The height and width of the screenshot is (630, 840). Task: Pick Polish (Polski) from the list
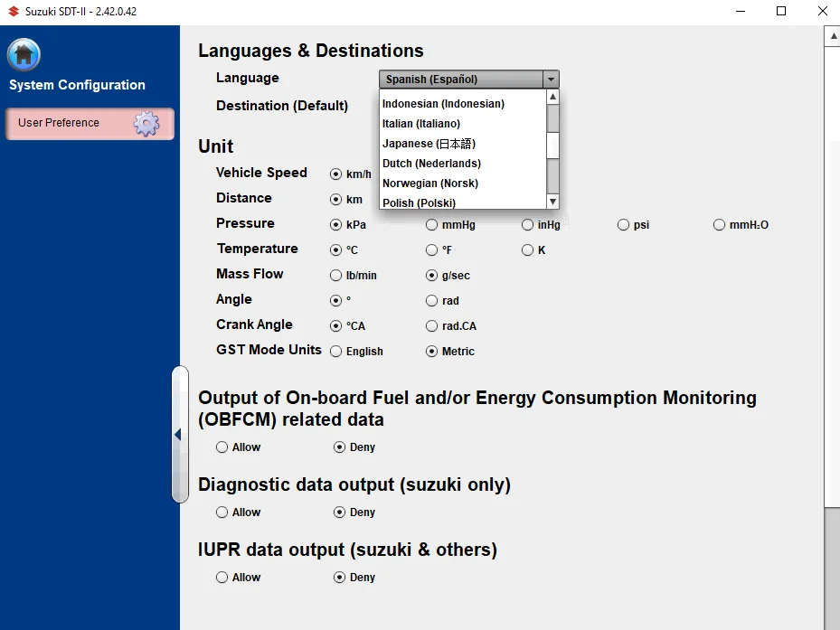point(419,202)
